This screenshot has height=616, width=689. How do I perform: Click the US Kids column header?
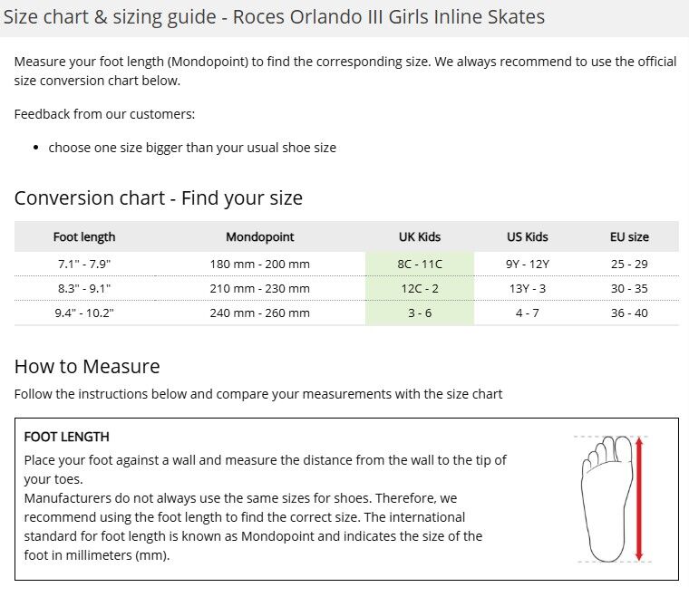point(528,236)
